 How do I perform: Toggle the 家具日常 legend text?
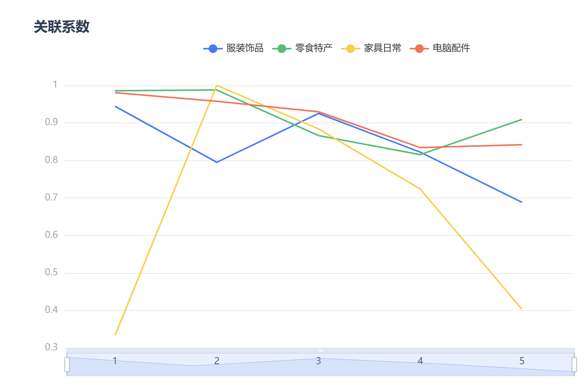tap(382, 48)
